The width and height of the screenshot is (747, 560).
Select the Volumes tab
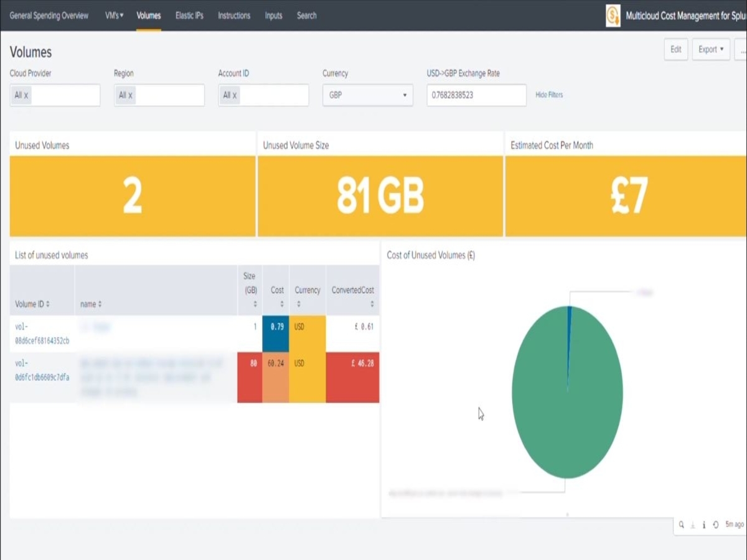(x=149, y=16)
